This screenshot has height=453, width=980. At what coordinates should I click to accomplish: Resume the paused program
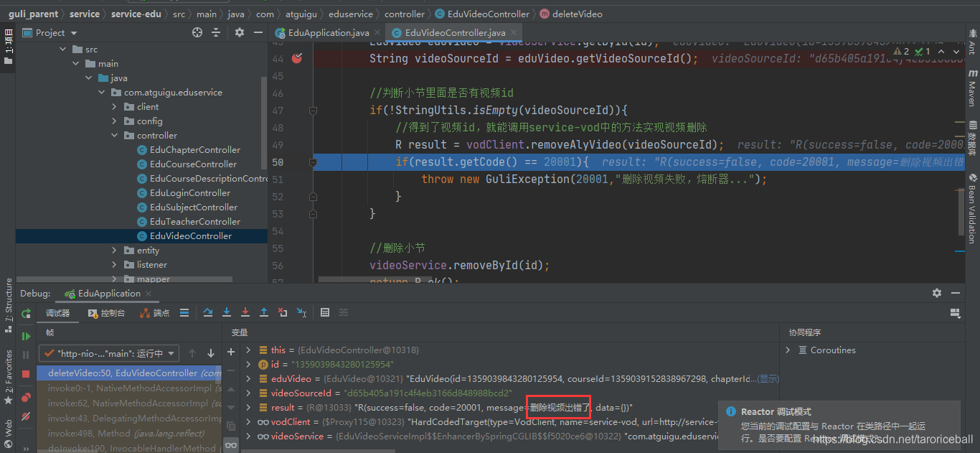click(x=27, y=336)
